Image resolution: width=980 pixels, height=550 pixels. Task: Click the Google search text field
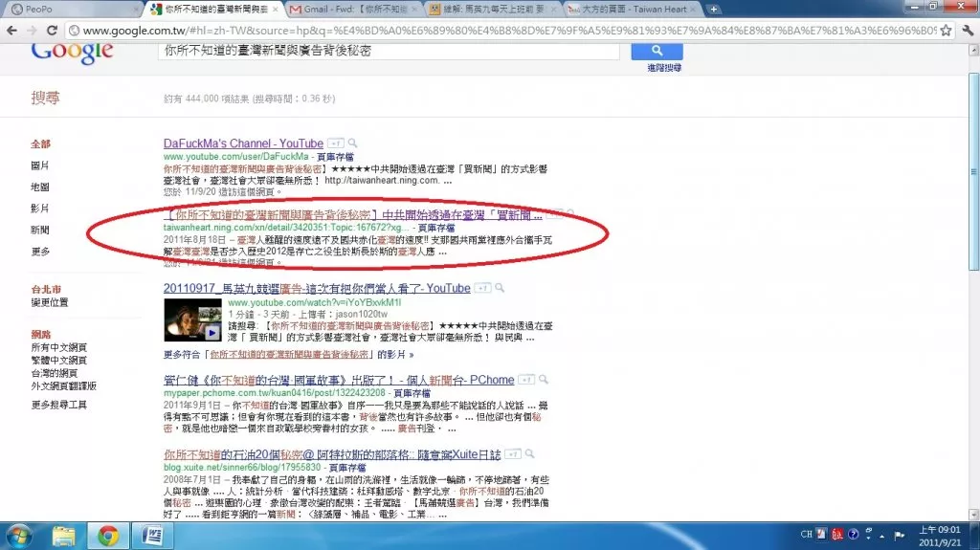[x=389, y=51]
